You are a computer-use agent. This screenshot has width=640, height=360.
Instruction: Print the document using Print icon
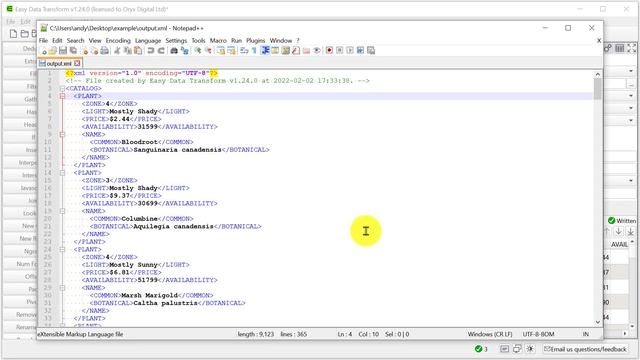(x=104, y=50)
